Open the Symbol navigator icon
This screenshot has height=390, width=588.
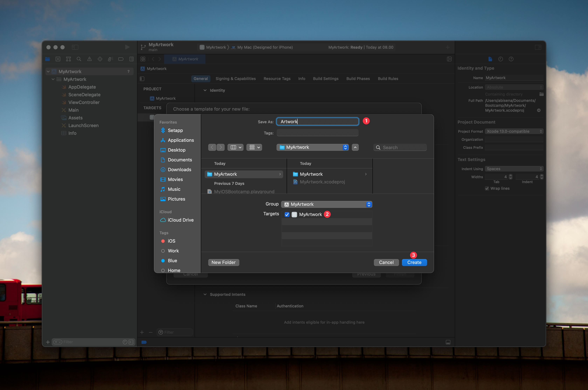click(x=68, y=59)
